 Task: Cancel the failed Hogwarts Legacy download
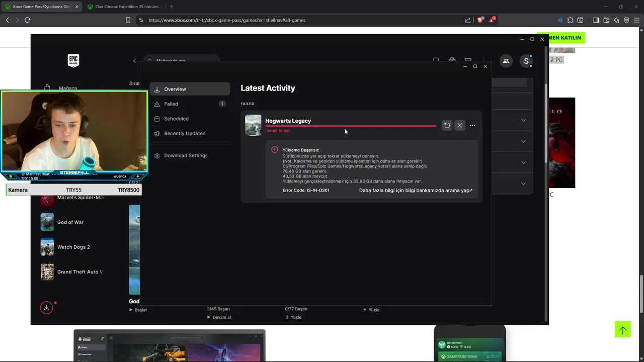pyautogui.click(x=460, y=125)
